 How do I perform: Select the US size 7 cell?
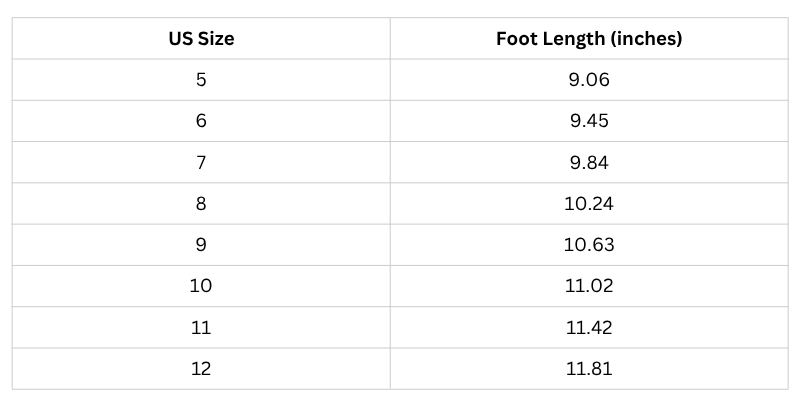[201, 162]
